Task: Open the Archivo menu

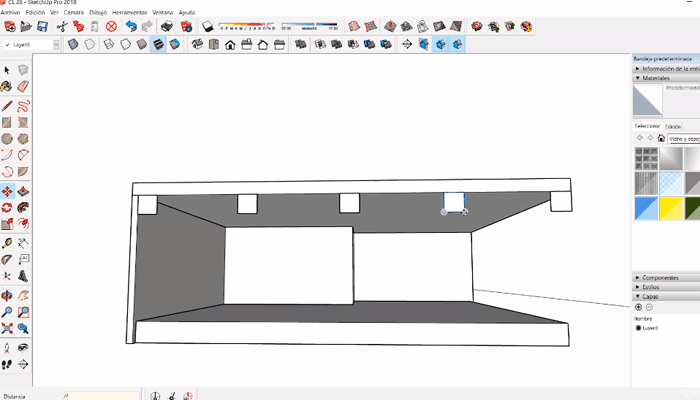Action: click(10, 12)
